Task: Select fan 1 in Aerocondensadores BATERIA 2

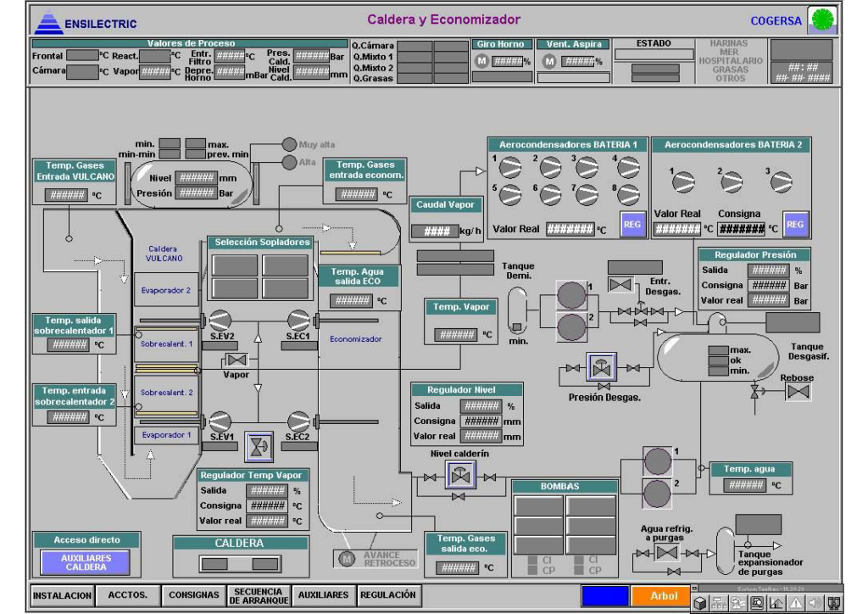Action: pos(683,181)
